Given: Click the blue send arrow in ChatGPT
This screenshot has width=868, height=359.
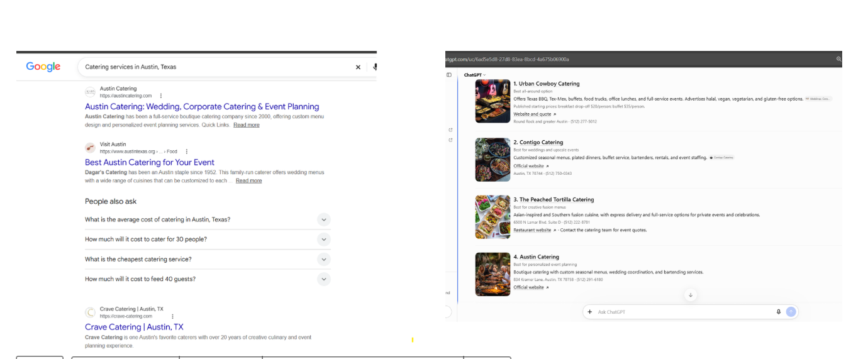Looking at the screenshot, I should [791, 312].
